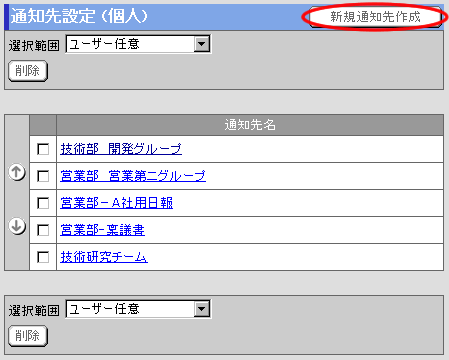Click the 新規通知先作成 button
The width and height of the screenshot is (449, 360).
pos(375,17)
